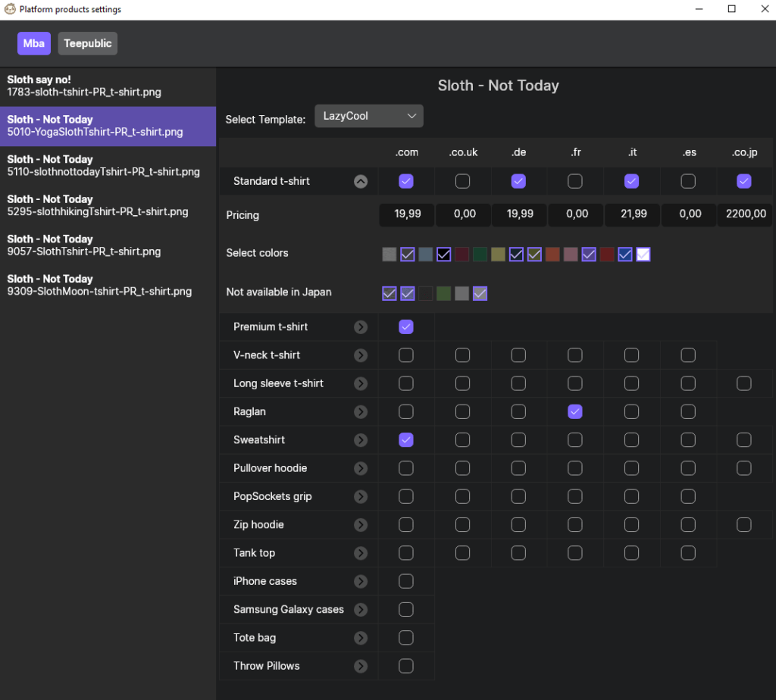The width and height of the screenshot is (776, 700).
Task: Expand the PopSockets grip row arrow
Action: 361,496
